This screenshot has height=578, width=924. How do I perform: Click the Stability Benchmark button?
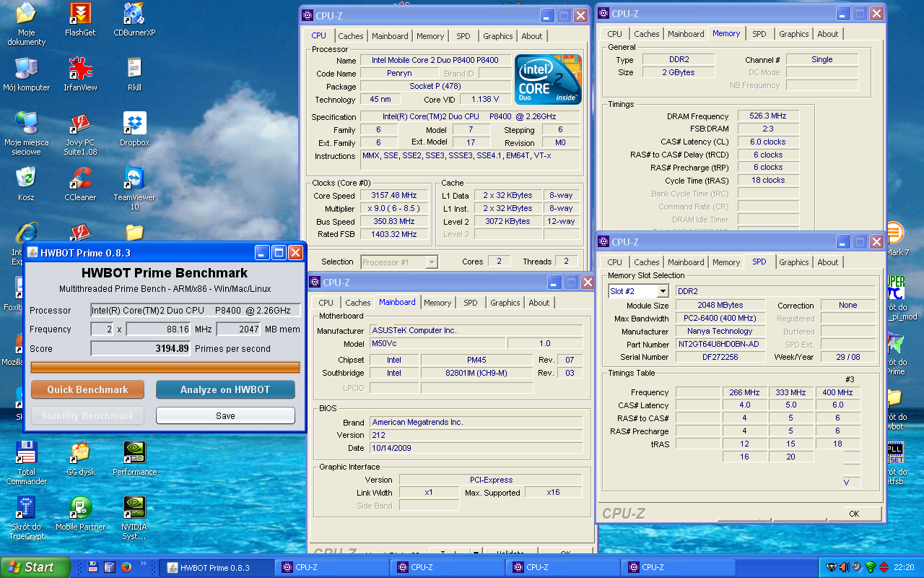pyautogui.click(x=87, y=415)
